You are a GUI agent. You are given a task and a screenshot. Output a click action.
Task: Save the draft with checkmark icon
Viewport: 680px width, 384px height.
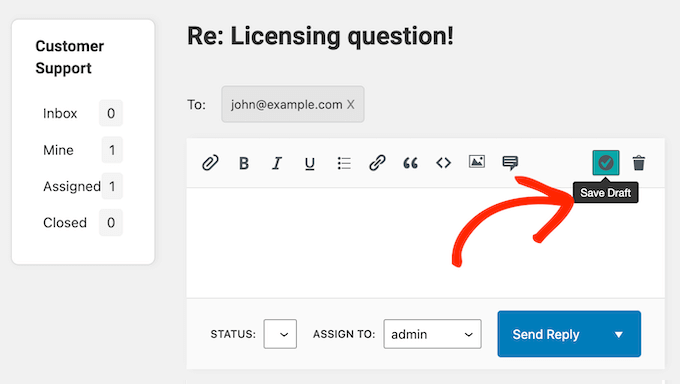coord(606,163)
